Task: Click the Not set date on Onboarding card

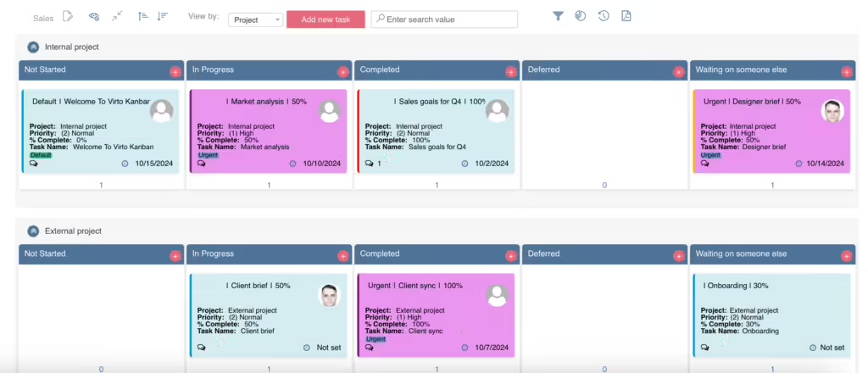Action: (x=832, y=348)
